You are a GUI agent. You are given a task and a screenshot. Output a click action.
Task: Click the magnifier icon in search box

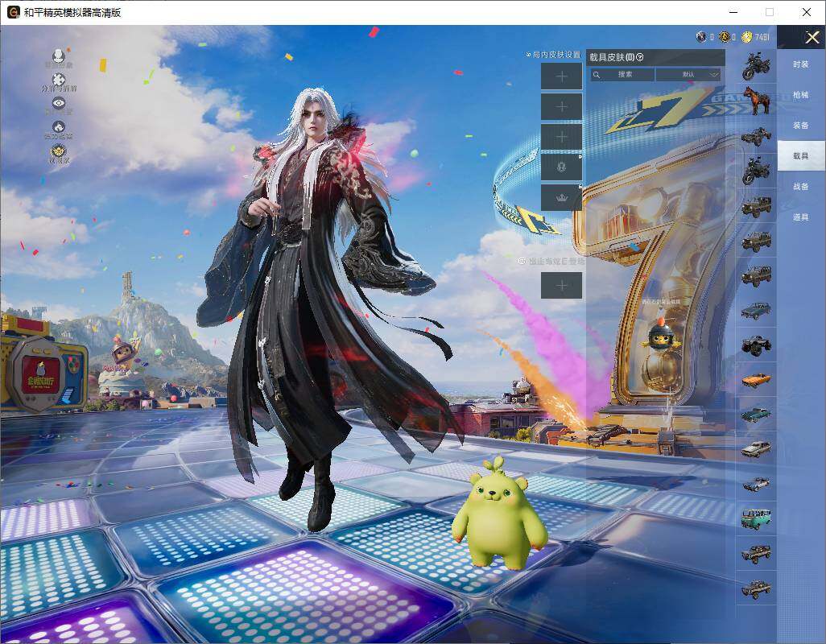pos(597,75)
